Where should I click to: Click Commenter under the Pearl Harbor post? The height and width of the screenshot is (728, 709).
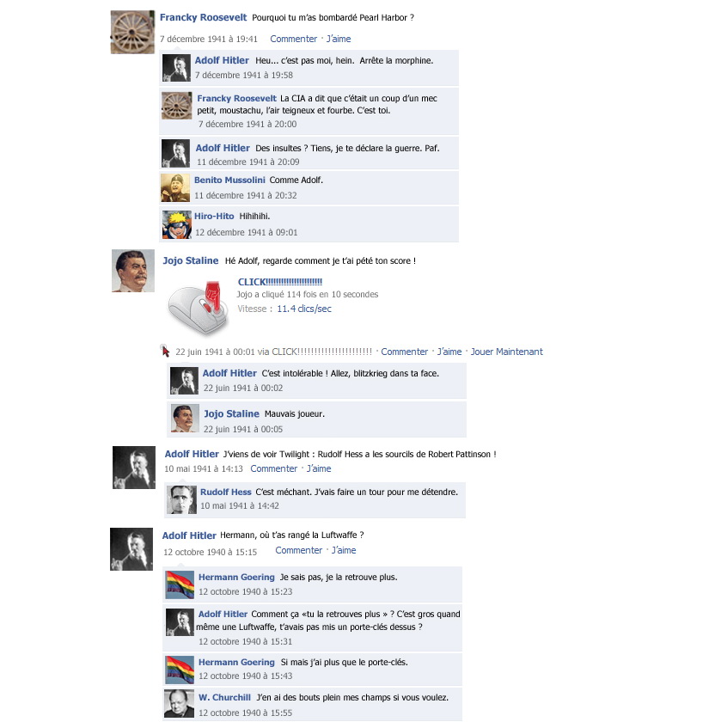[293, 39]
